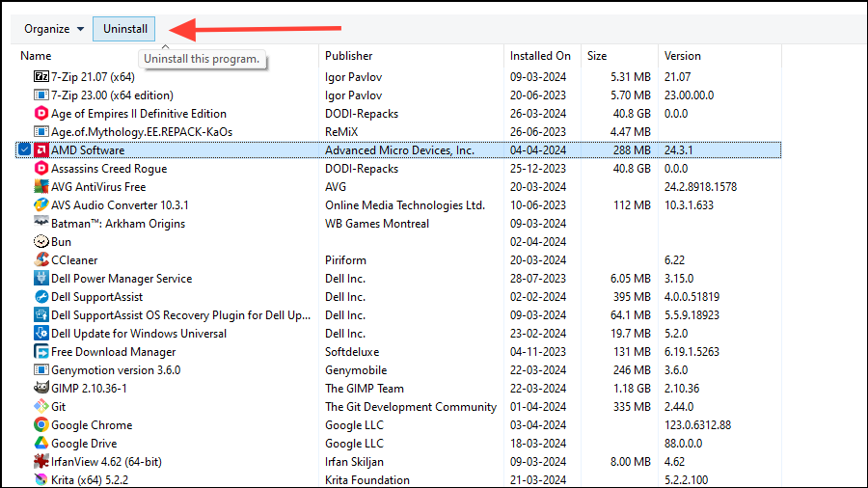This screenshot has height=488, width=868.
Task: Click the 288 MB size value
Action: click(x=632, y=149)
